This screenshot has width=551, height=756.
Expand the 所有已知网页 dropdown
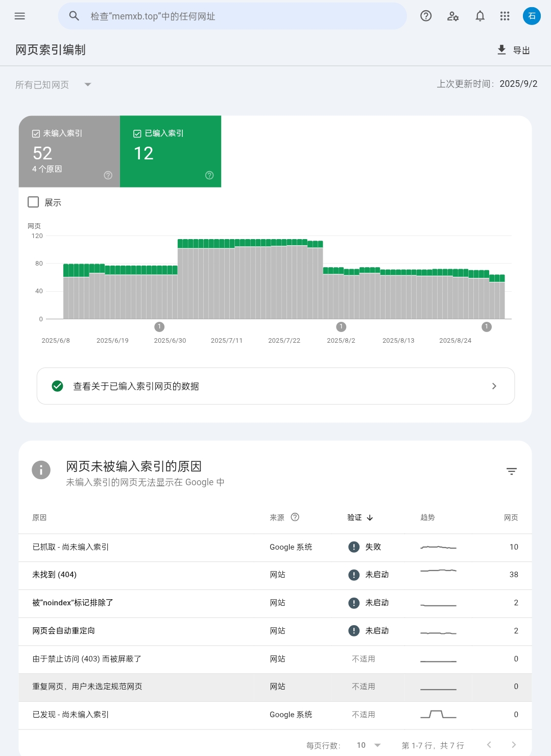click(53, 85)
